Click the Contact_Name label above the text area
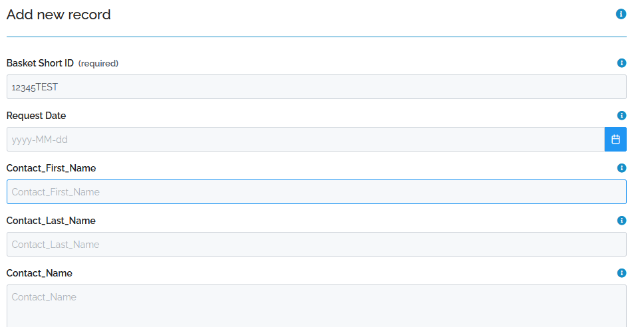The image size is (644, 327). pos(39,273)
